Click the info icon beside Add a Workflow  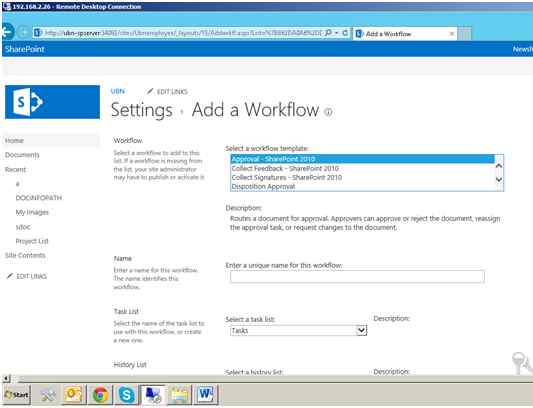[328, 112]
